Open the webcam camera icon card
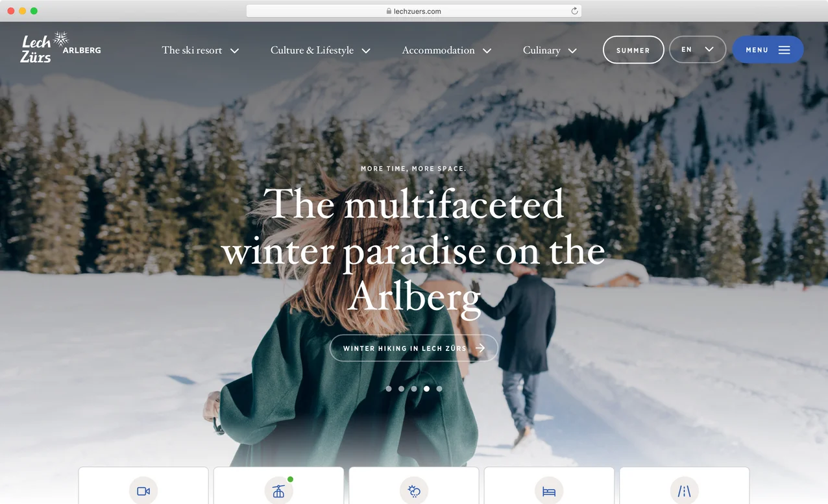Screen dimensions: 828x504 143,486
